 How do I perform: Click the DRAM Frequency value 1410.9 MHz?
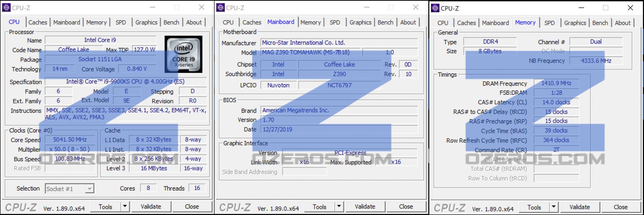click(x=556, y=83)
